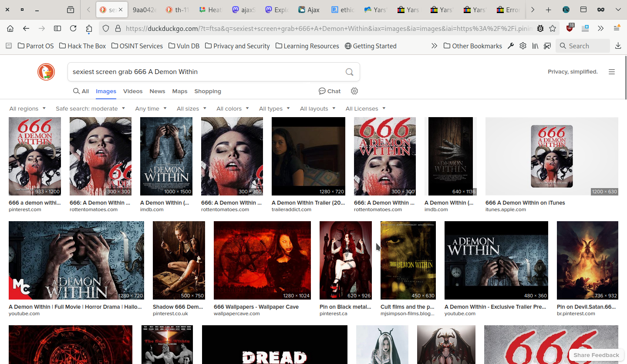This screenshot has height=364, width=627.
Task: Expand the All regions filter
Action: click(x=27, y=108)
